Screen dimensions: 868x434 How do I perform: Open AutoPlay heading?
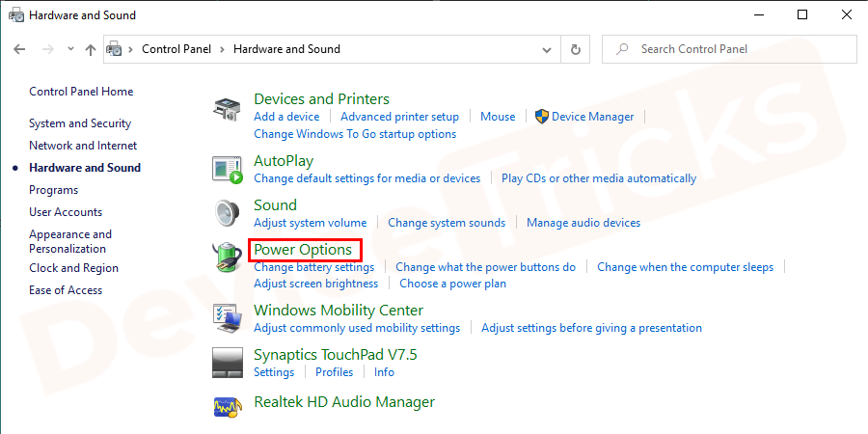pos(284,161)
